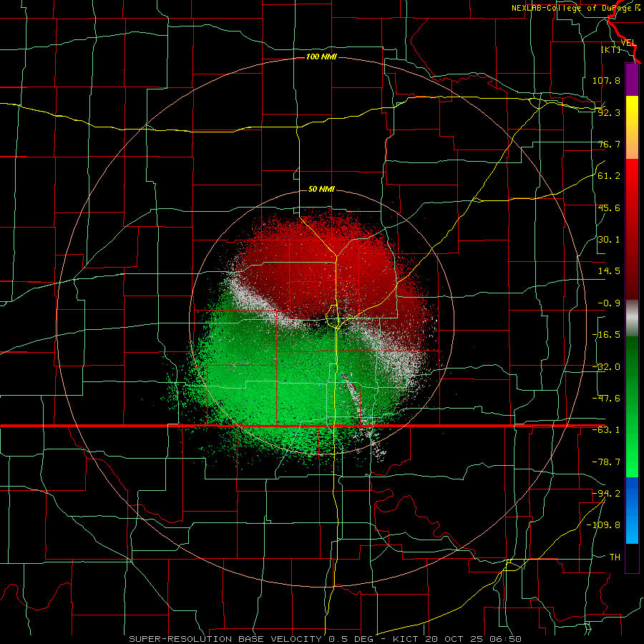
Task: Select the 14.5 scale value
Action: [x=609, y=271]
